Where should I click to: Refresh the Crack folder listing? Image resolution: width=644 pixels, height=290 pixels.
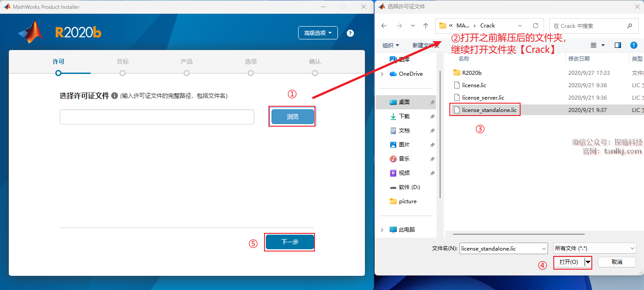(x=535, y=26)
